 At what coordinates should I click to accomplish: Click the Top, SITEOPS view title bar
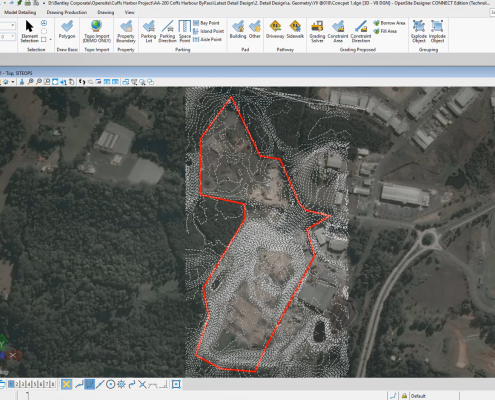pyautogui.click(x=247, y=73)
